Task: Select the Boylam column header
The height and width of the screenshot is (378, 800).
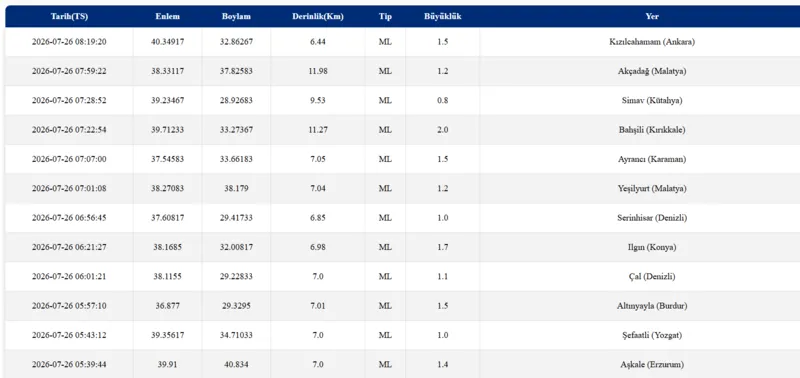Action: coord(236,16)
